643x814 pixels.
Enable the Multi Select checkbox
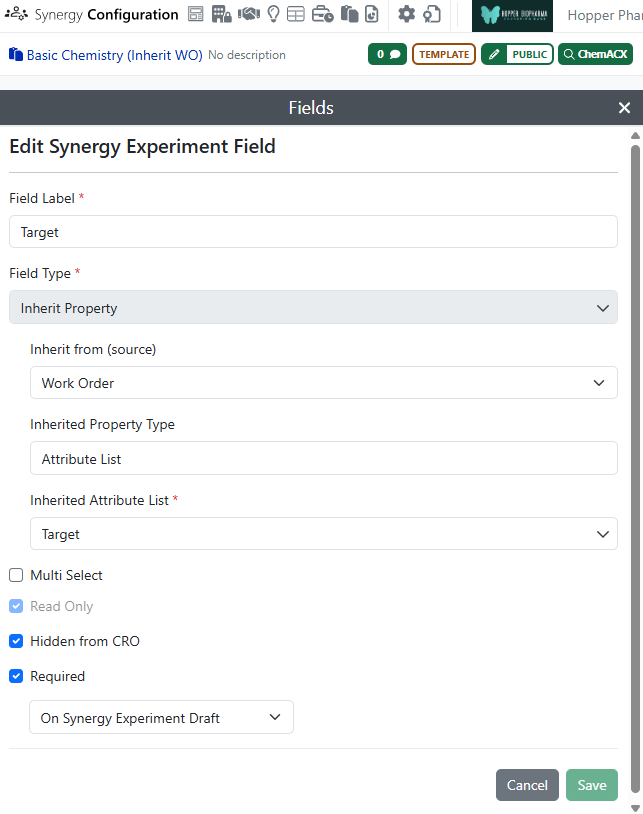(x=16, y=575)
